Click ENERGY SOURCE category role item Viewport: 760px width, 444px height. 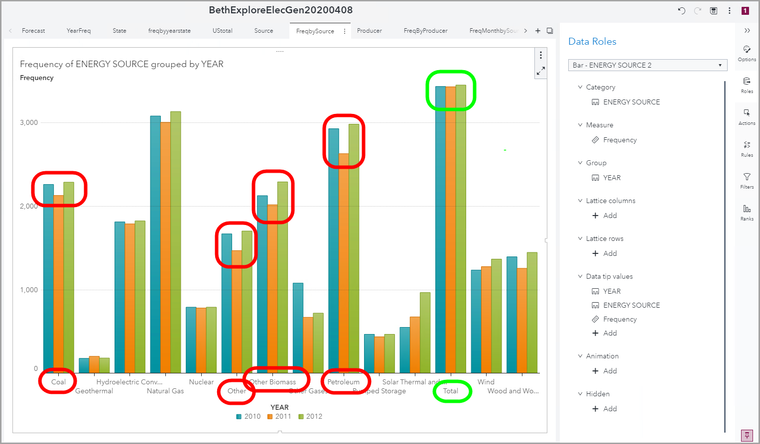pos(626,102)
